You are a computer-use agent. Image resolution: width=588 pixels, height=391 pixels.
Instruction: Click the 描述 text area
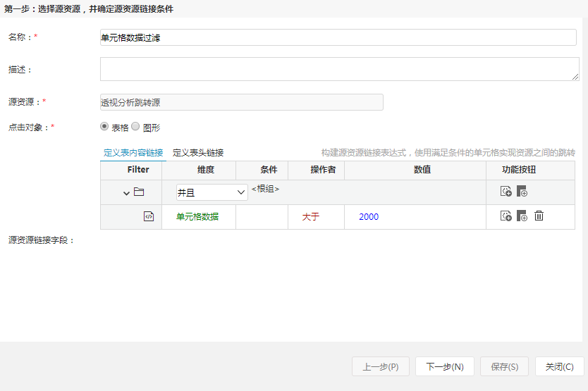coord(339,69)
